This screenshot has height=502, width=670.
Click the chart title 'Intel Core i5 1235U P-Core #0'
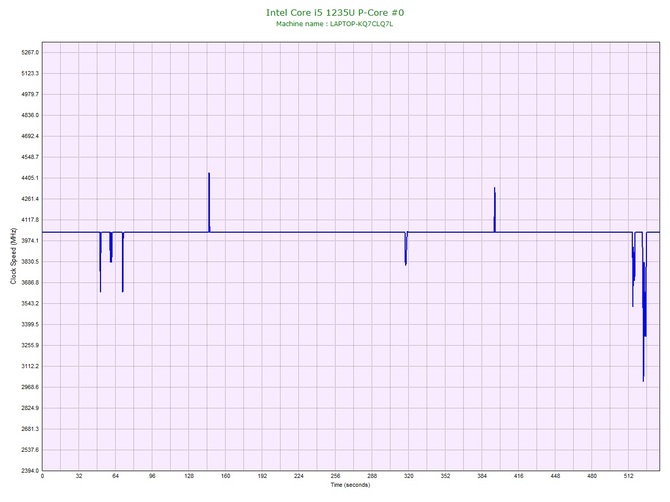coord(335,12)
